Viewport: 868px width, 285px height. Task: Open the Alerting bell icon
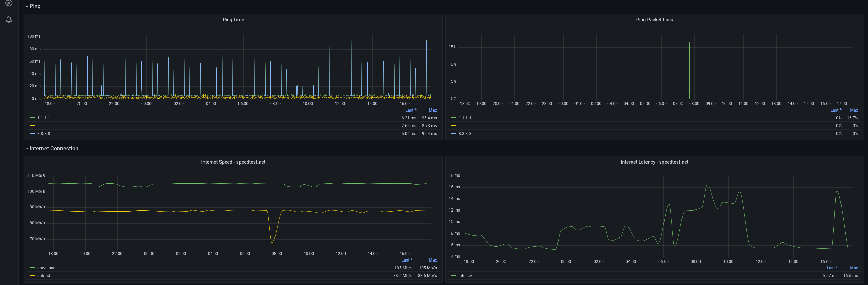(x=9, y=19)
